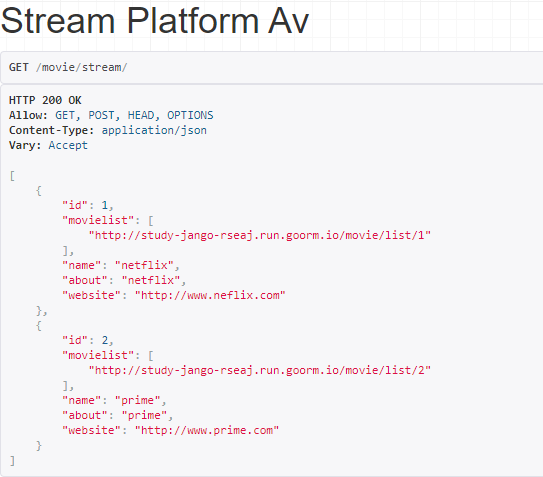
Task: Click the Stream Platform Av heading
Action: point(154,21)
